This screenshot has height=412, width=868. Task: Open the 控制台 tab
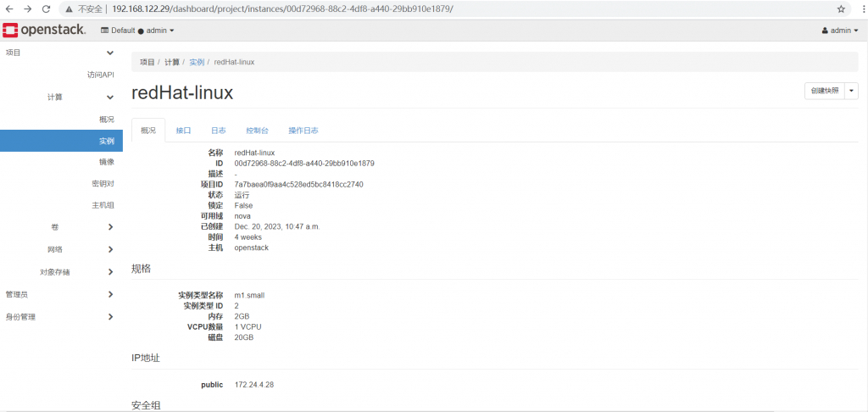coord(257,131)
